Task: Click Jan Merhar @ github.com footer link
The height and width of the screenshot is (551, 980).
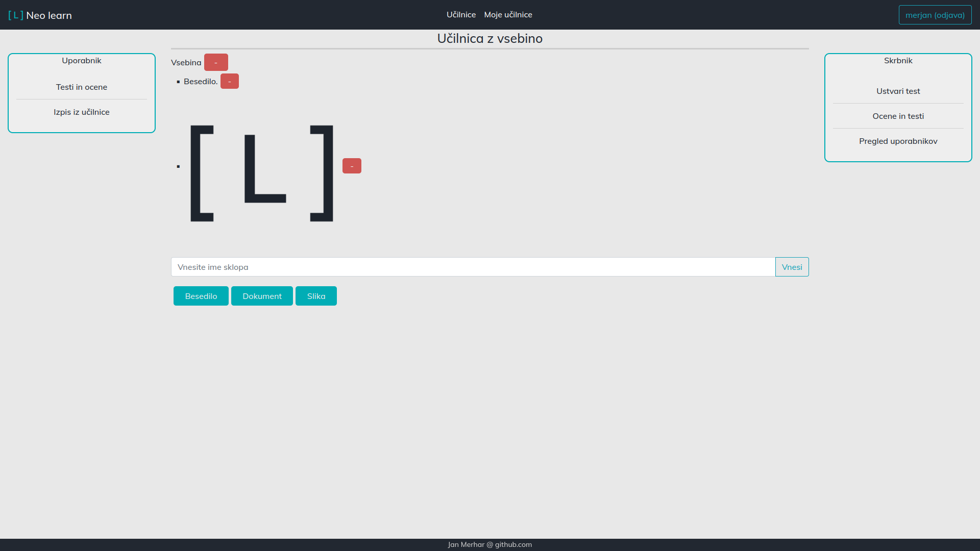Action: coord(489,545)
